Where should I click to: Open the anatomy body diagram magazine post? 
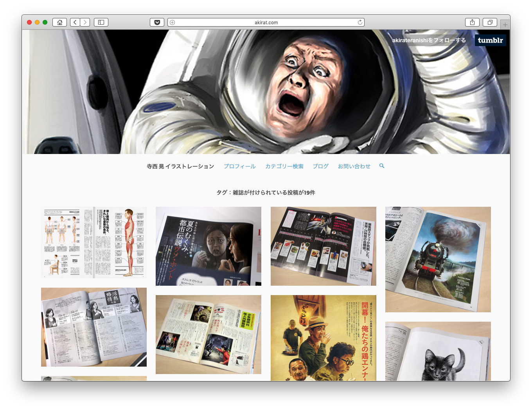point(94,242)
